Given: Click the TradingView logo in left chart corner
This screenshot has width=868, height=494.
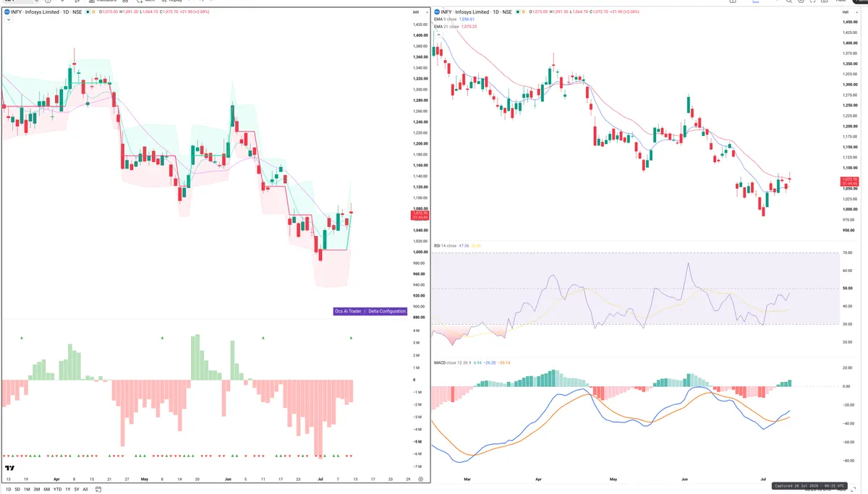Looking at the screenshot, I should point(10,469).
